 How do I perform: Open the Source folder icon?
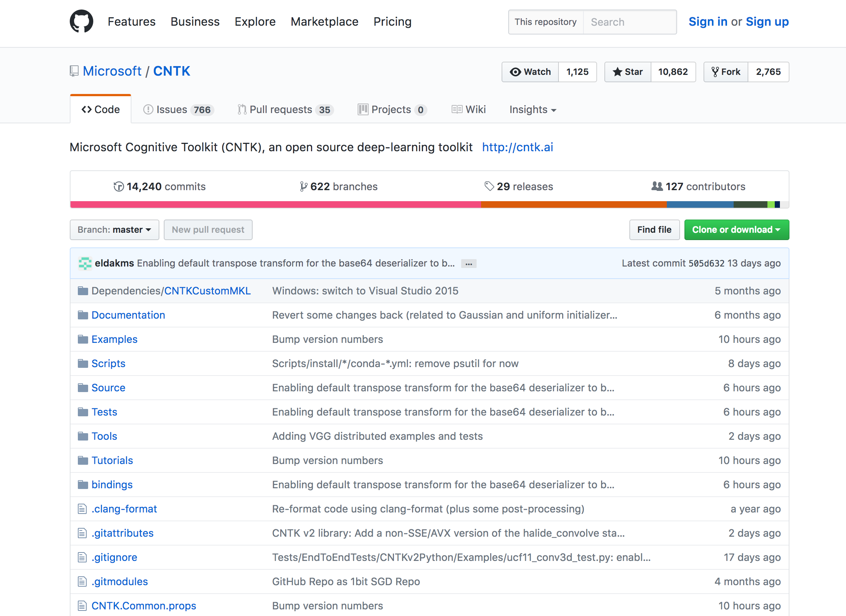83,388
